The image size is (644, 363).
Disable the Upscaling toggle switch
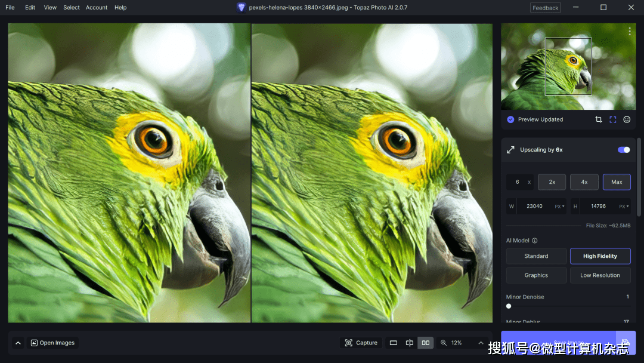coord(624,150)
